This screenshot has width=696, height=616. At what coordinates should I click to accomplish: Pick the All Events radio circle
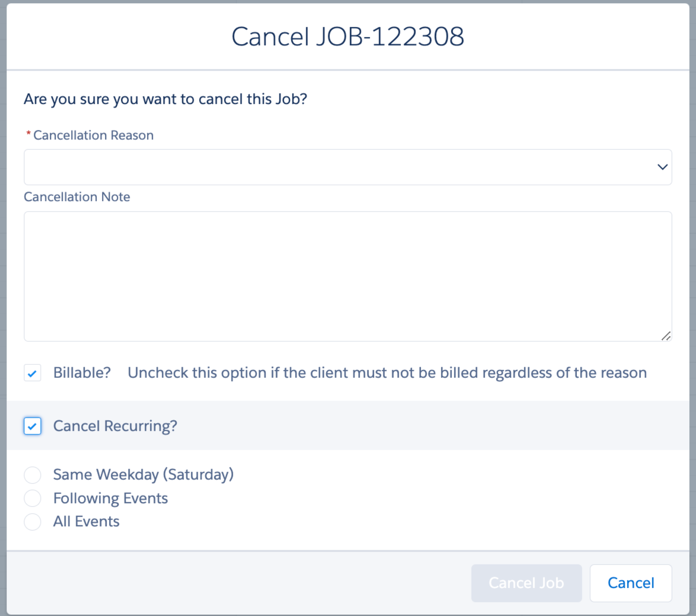tap(32, 522)
